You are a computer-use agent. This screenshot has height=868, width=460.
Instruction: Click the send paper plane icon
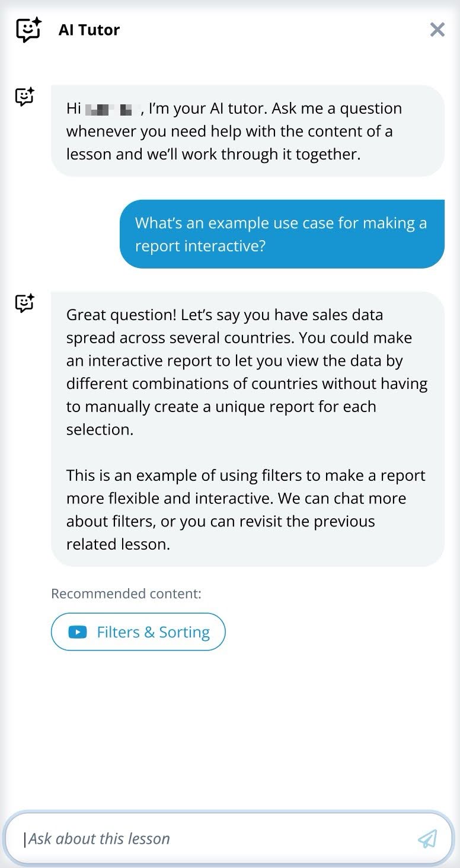(427, 839)
